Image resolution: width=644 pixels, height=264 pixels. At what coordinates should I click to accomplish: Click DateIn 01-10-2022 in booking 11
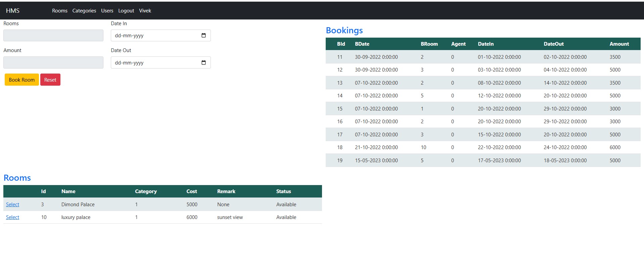pyautogui.click(x=499, y=57)
